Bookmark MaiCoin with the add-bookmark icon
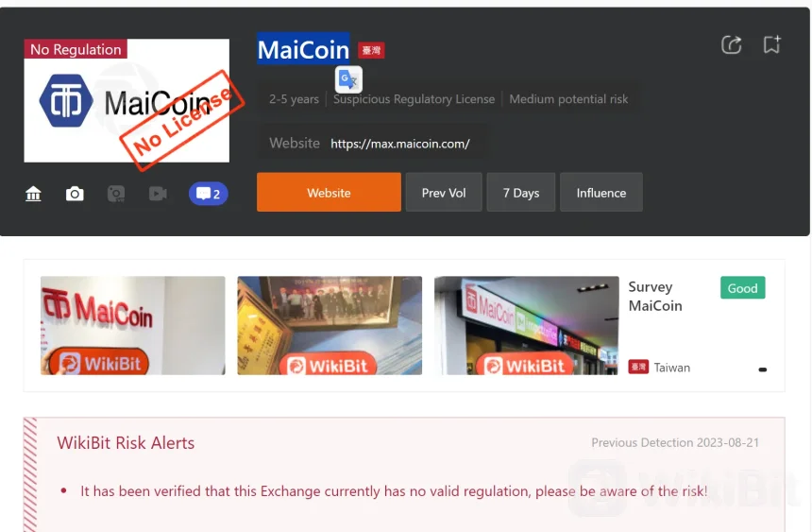This screenshot has width=812, height=532. (x=771, y=44)
